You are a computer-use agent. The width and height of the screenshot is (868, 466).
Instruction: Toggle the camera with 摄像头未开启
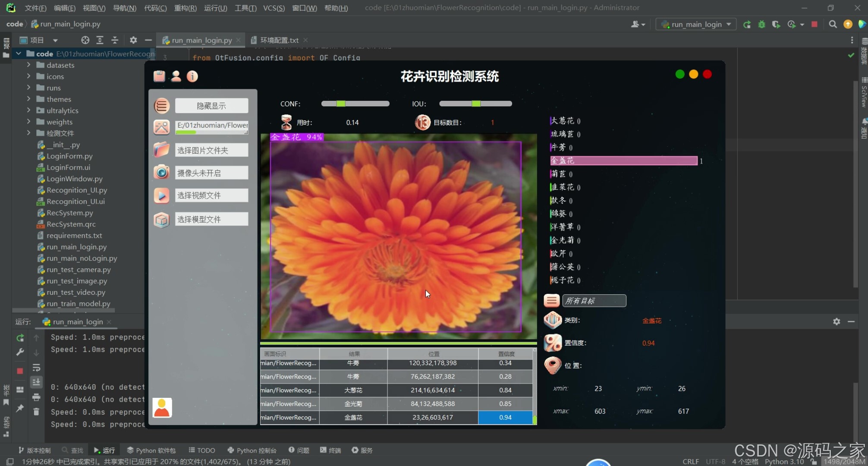[211, 173]
